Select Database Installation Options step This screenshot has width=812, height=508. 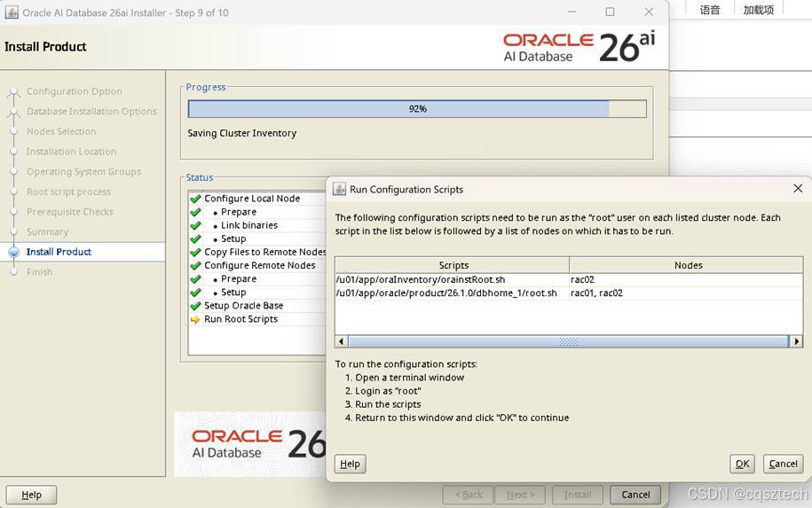(91, 111)
